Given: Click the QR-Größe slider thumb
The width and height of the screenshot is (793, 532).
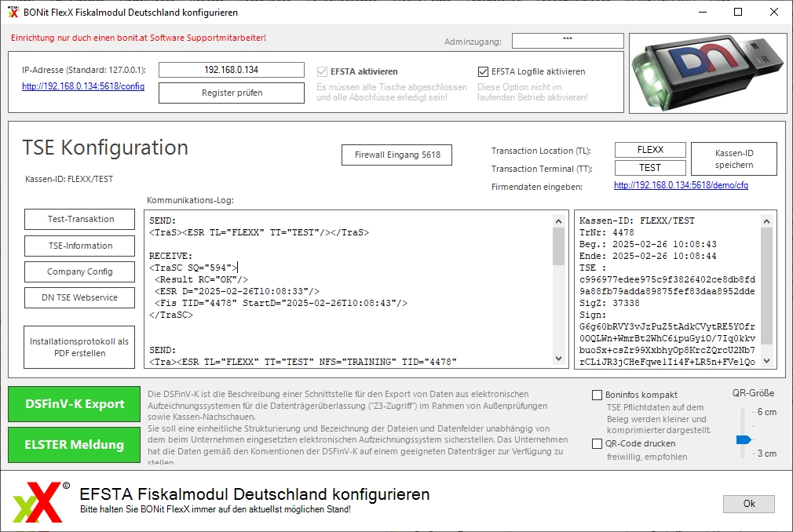Looking at the screenshot, I should click(x=744, y=440).
